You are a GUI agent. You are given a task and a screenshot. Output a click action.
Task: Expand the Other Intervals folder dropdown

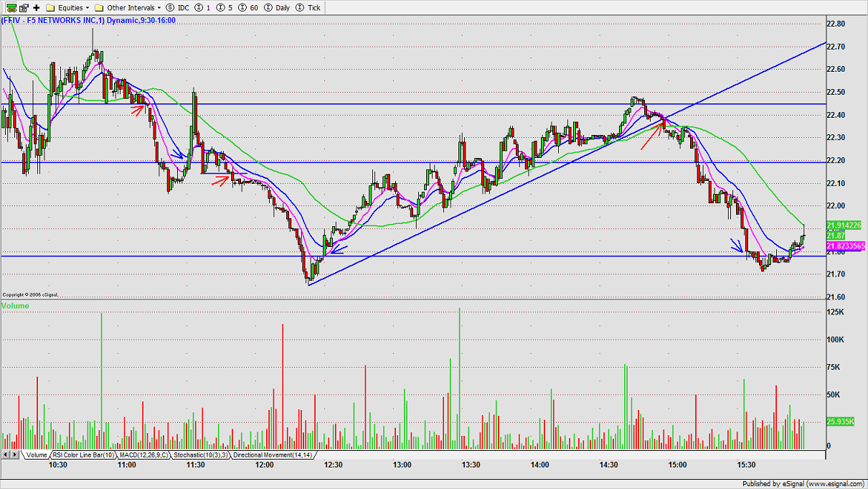click(128, 8)
